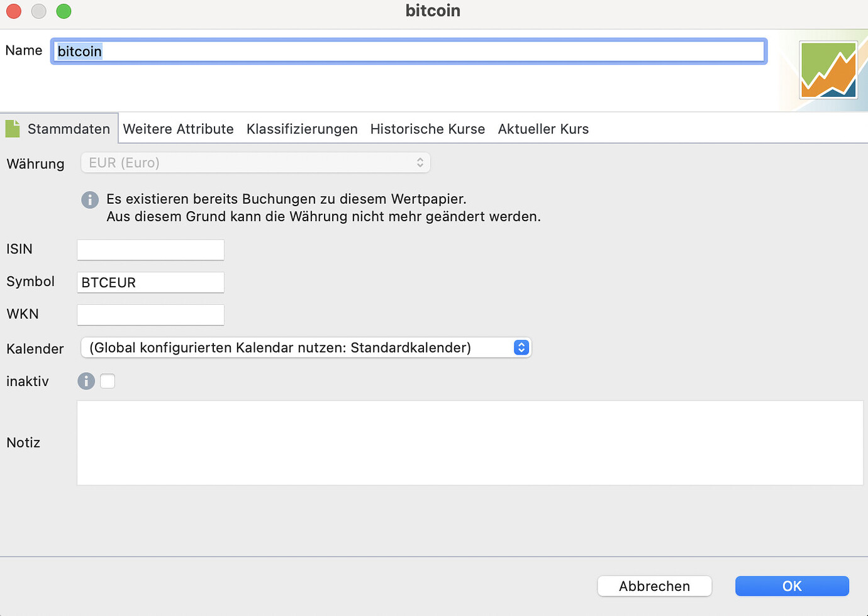The height and width of the screenshot is (616, 868).
Task: Open the Klassifizierungen tab
Action: click(x=302, y=129)
